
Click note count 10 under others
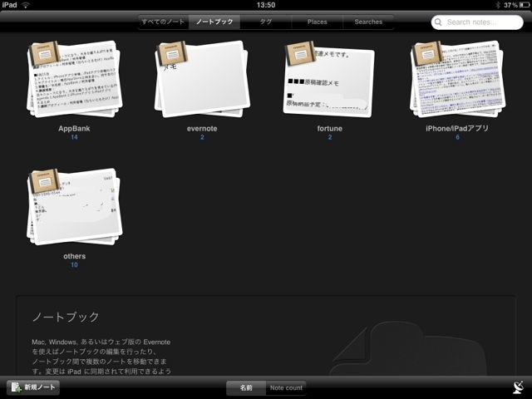click(x=74, y=264)
